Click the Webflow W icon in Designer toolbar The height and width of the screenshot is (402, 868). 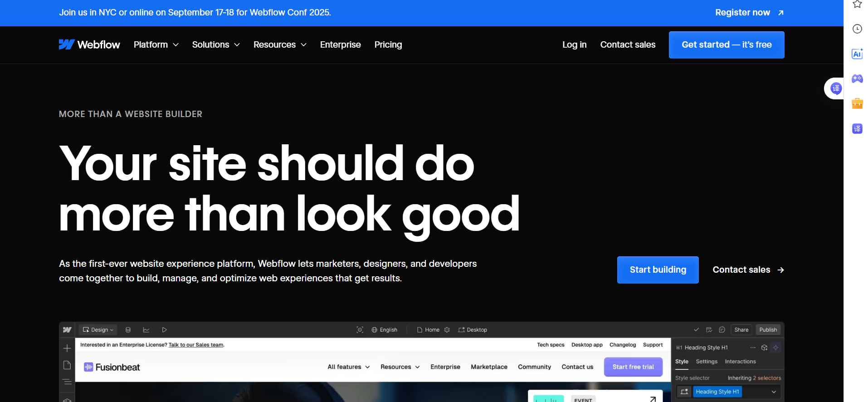pyautogui.click(x=67, y=330)
